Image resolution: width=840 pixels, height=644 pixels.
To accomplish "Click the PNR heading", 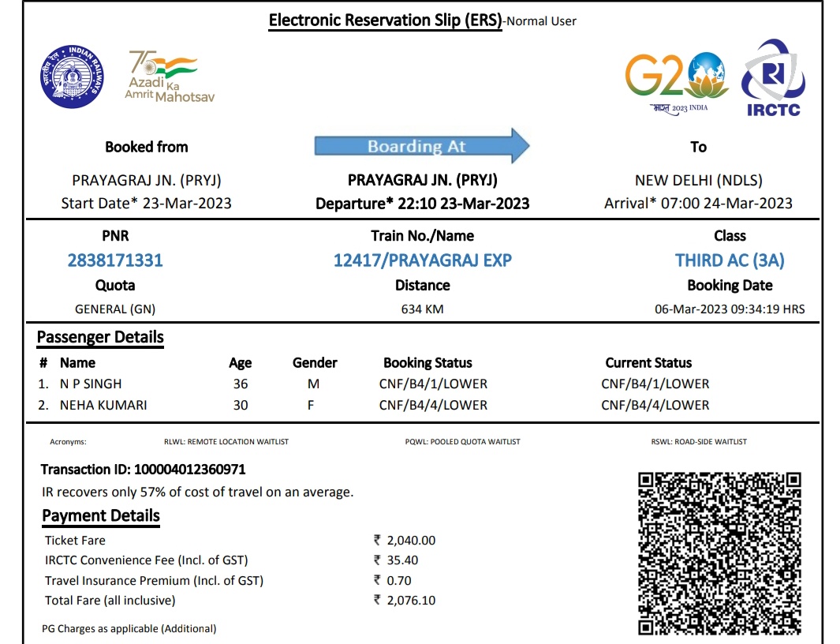I will tap(115, 236).
